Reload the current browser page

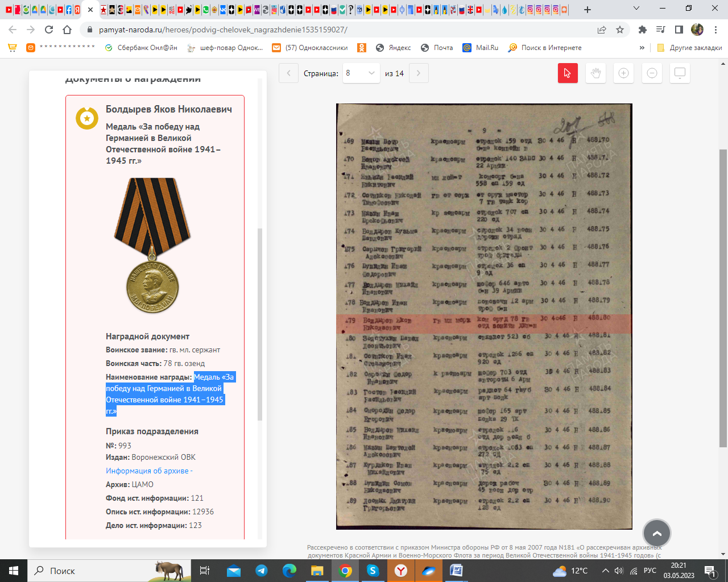coord(49,30)
